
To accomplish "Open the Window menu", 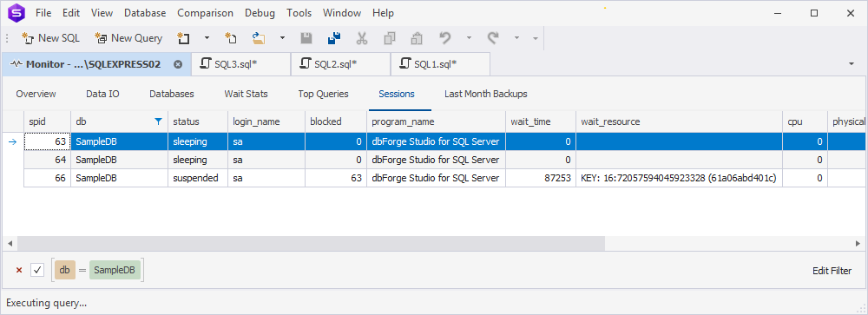I will pyautogui.click(x=342, y=13).
